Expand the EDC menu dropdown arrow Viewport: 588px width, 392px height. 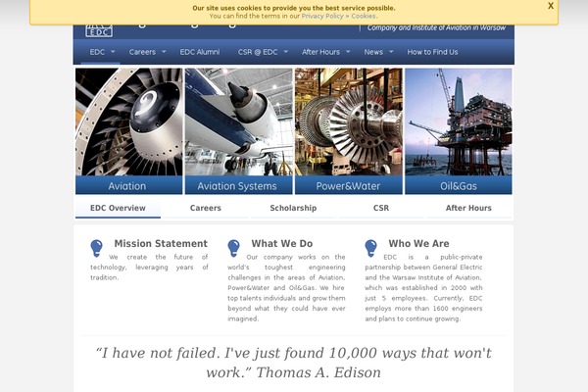[x=113, y=52]
